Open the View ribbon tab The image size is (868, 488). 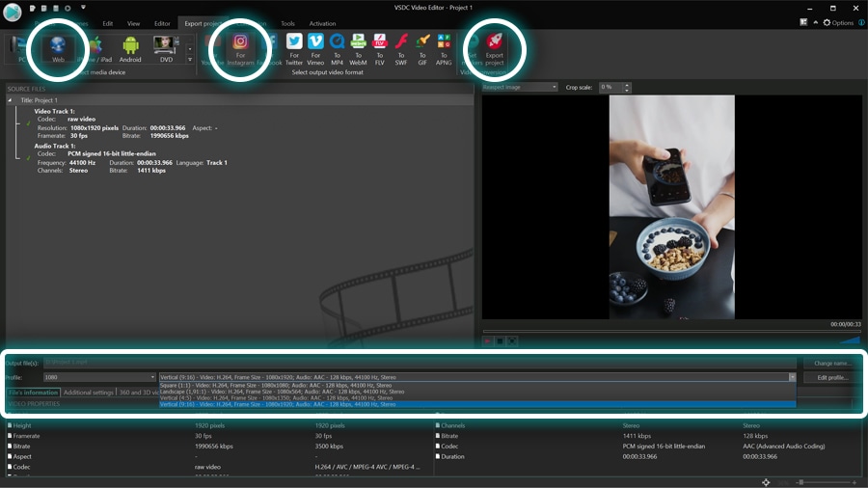tap(133, 24)
